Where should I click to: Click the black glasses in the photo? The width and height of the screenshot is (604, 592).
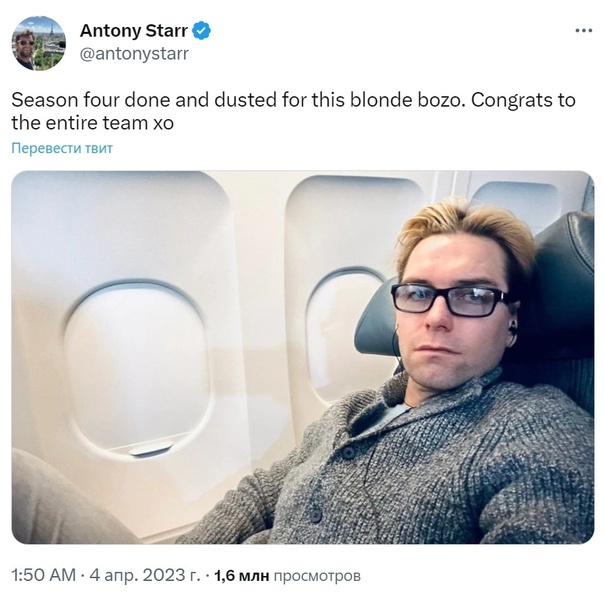(450, 300)
